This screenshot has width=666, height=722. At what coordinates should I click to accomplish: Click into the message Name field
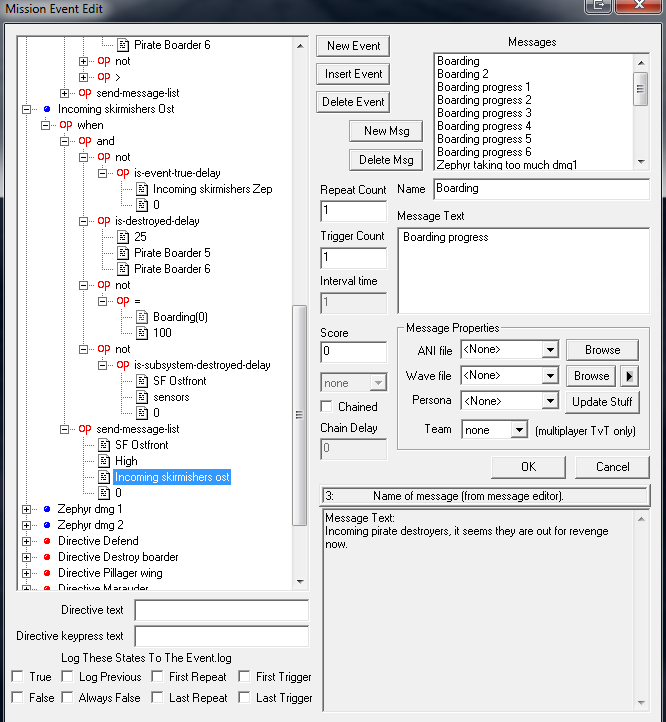coord(542,189)
